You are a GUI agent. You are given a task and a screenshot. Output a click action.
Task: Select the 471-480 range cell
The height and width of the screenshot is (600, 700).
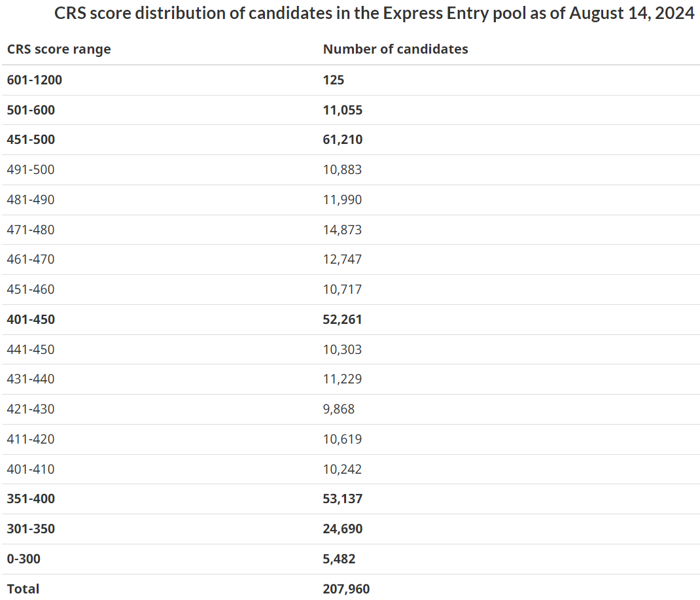tap(31, 230)
